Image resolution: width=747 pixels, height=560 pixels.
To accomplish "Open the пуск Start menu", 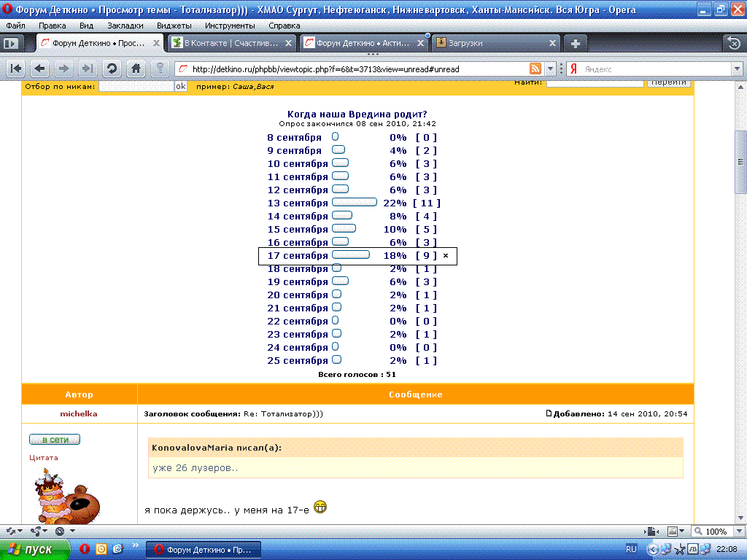I will tap(34, 550).
